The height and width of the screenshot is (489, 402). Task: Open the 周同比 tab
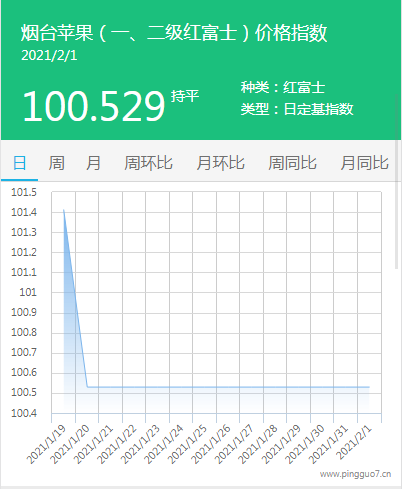click(x=292, y=163)
